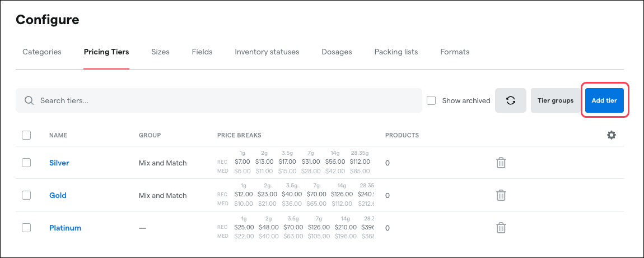Click Mix and Match in Silver row

click(162, 163)
